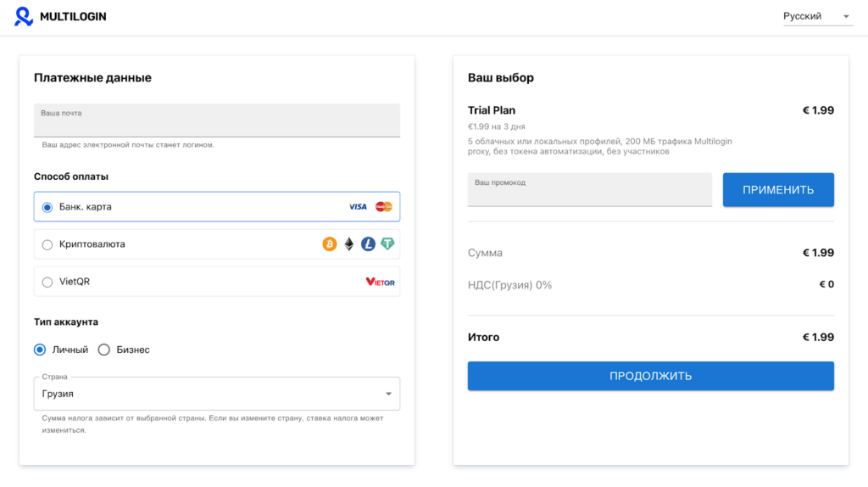Click the Платежные данные heading
Viewport: 868px width, 487px height.
[x=92, y=77]
